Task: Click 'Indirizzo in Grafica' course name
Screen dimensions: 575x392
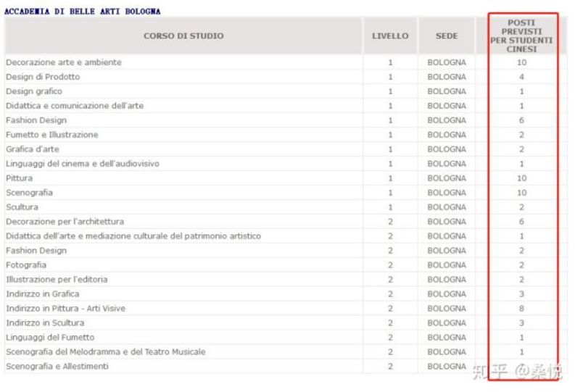Action: tap(42, 293)
